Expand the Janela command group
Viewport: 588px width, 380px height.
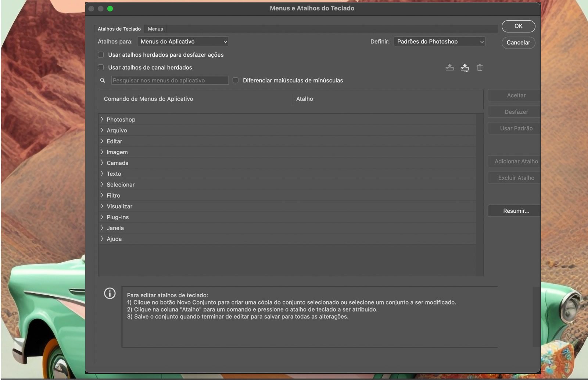point(102,228)
